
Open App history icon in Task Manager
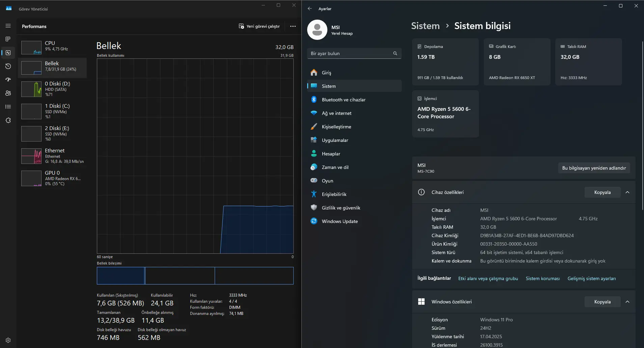point(8,66)
